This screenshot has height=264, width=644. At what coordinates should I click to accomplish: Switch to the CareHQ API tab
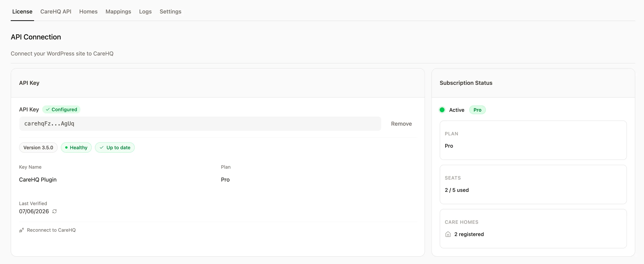(x=56, y=11)
